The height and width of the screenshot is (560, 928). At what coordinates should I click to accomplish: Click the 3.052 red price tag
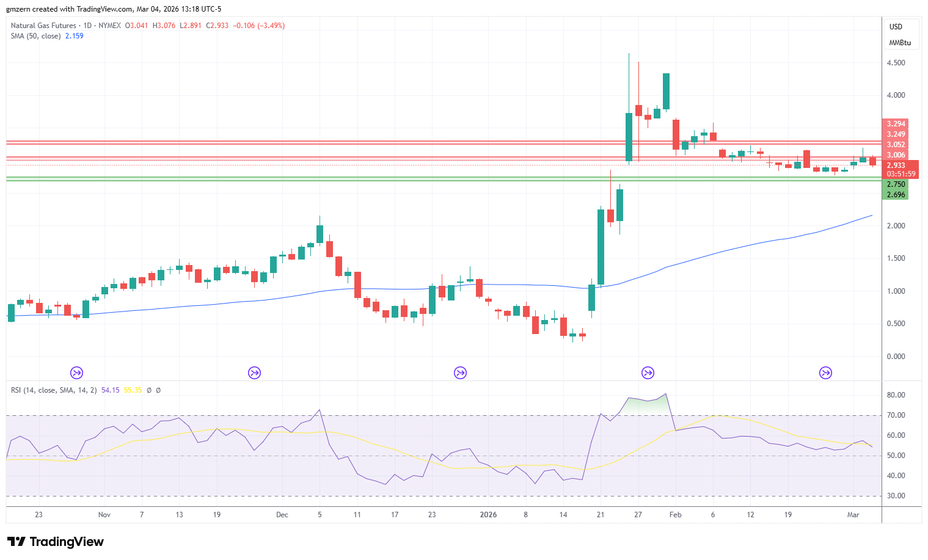click(x=896, y=145)
